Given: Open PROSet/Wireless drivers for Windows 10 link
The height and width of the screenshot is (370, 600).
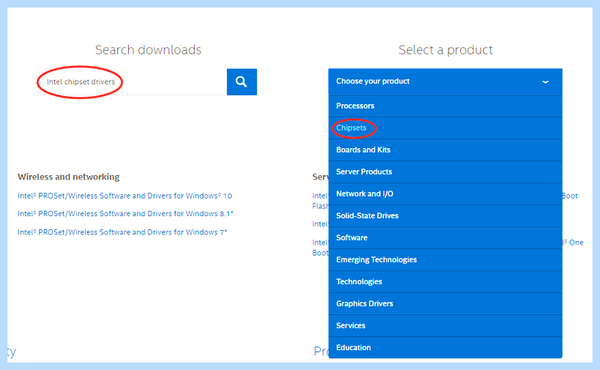Looking at the screenshot, I should coord(125,196).
